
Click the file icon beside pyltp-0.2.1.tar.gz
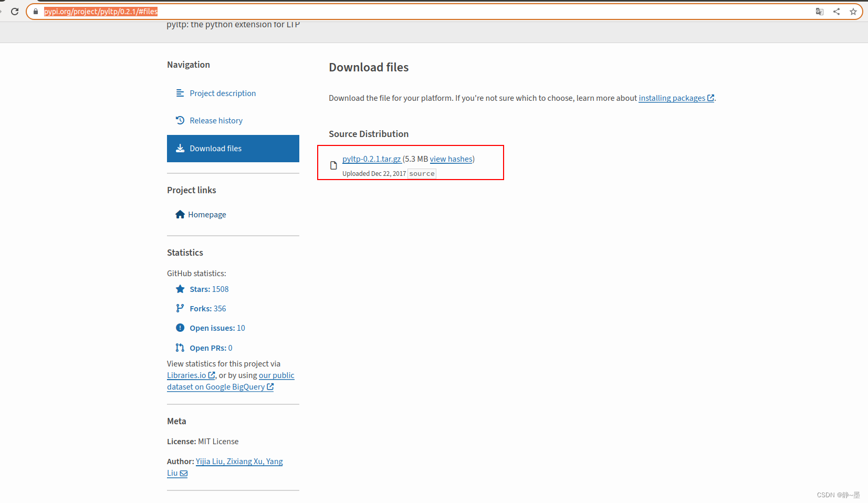click(333, 165)
